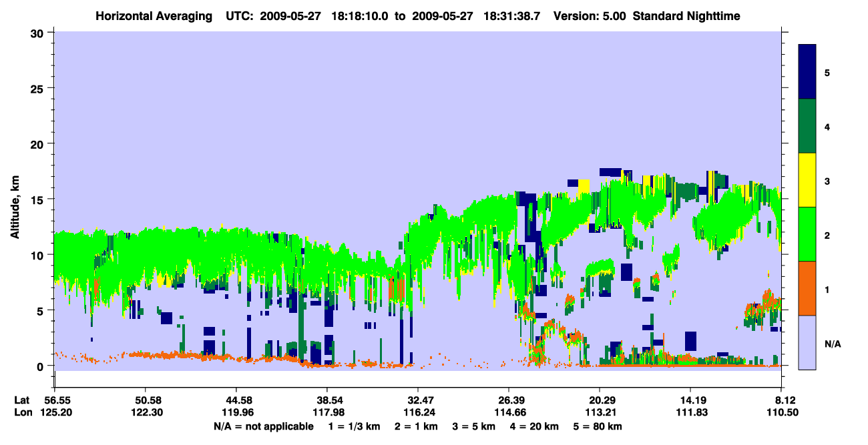Click the longitude value 111.83
Screen dimensions: 868x445
[690, 412]
